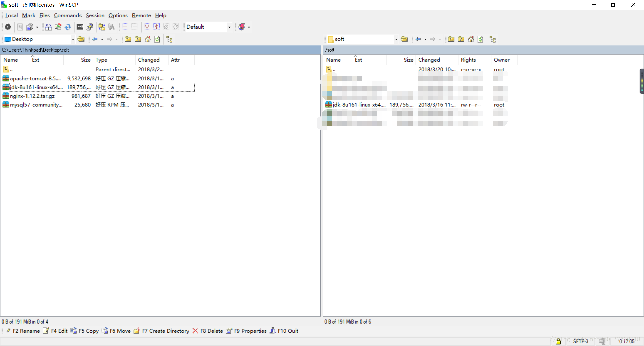Click F4 Edit button
This screenshot has width=644, height=346.
[55, 331]
